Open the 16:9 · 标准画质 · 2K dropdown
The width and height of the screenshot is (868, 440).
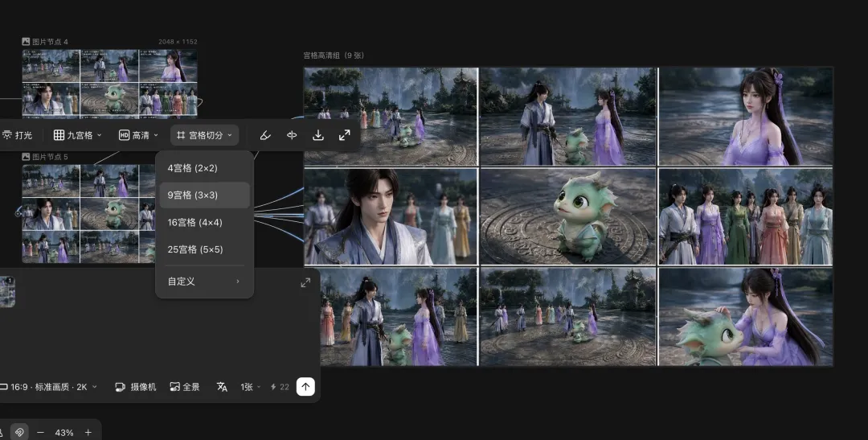click(50, 387)
